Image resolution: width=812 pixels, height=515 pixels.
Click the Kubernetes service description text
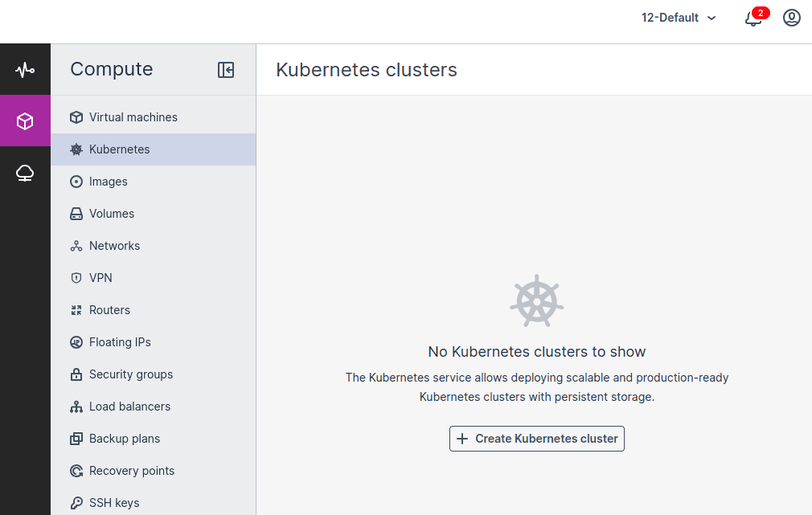[x=537, y=387]
